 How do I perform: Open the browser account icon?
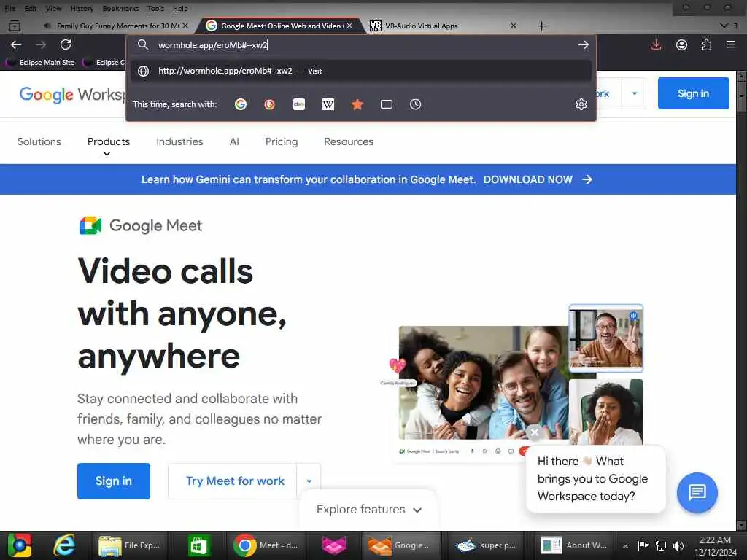pyautogui.click(x=682, y=44)
